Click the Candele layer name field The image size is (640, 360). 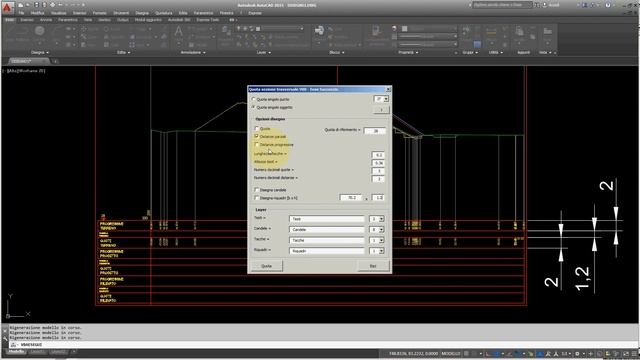(326, 230)
